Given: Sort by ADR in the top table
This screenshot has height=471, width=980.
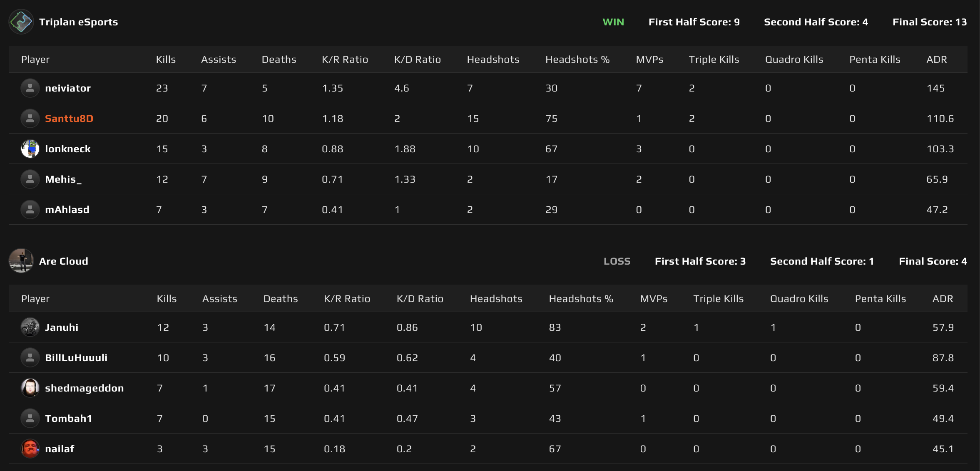Looking at the screenshot, I should tap(936, 59).
